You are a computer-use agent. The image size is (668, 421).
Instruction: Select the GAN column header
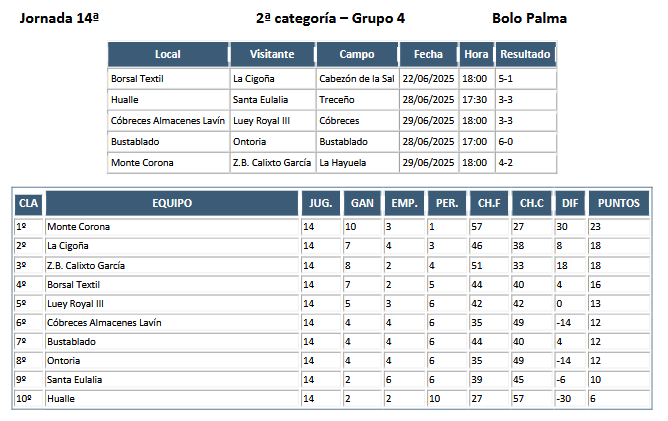pyautogui.click(x=362, y=203)
